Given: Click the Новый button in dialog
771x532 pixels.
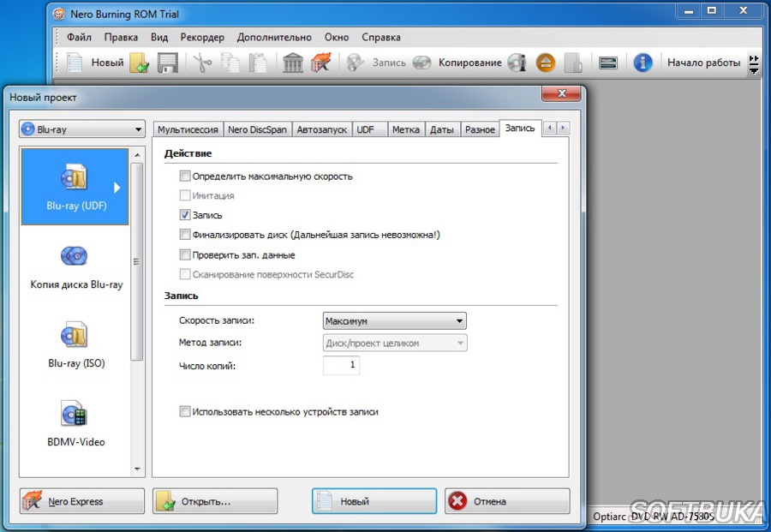Looking at the screenshot, I should click(374, 501).
